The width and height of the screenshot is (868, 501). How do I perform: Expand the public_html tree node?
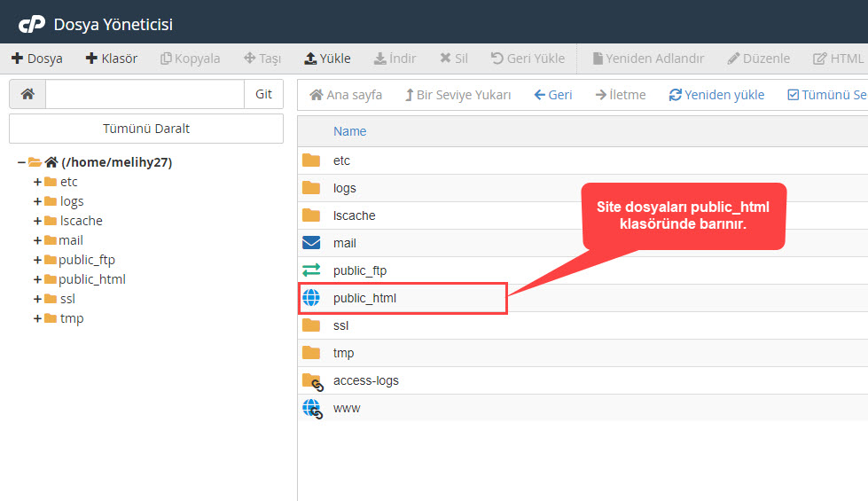[37, 279]
